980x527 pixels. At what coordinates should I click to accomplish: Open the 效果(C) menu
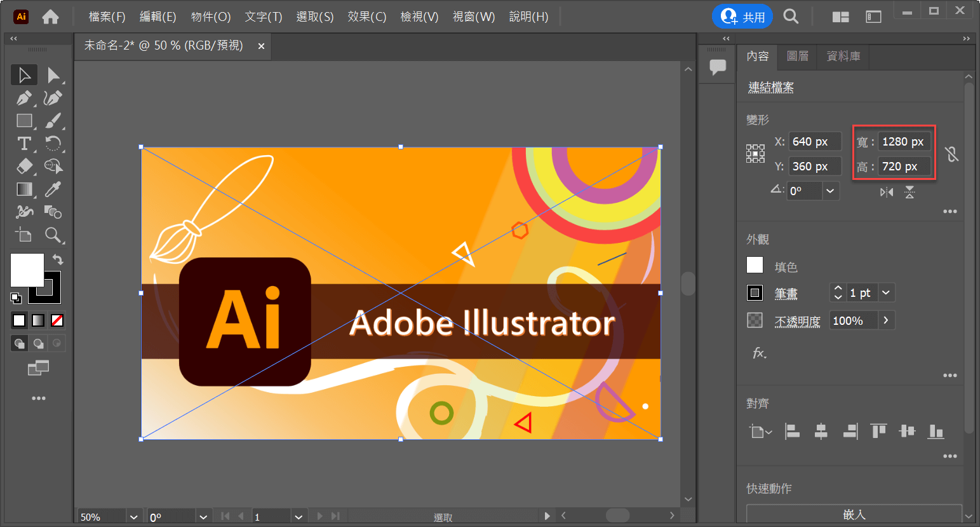tap(367, 17)
